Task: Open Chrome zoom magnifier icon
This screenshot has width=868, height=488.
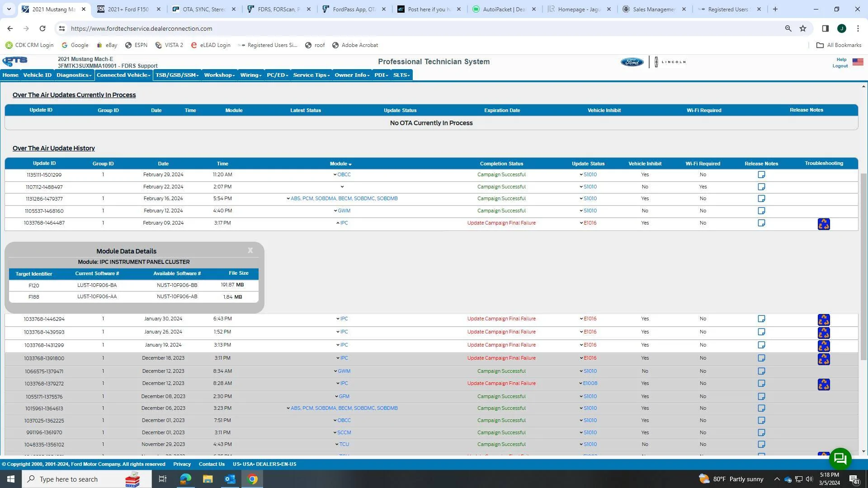Action: [x=788, y=28]
